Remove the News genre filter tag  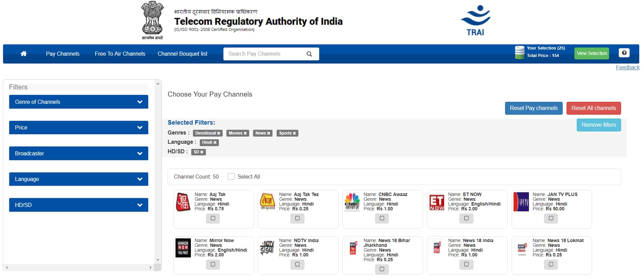point(268,134)
